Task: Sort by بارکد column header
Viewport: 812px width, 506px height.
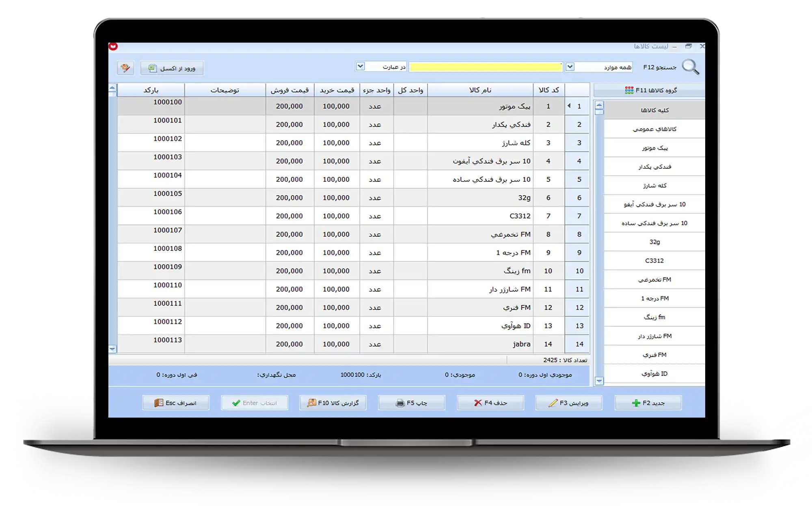Action: (151, 90)
